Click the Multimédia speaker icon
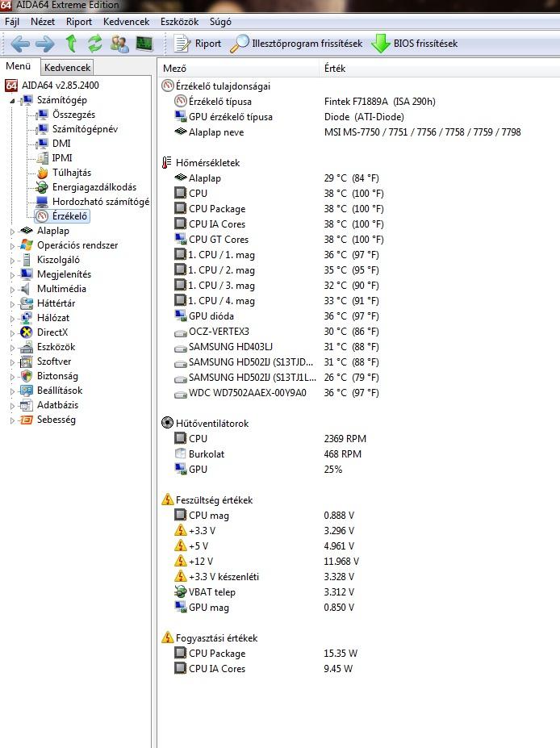The height and width of the screenshot is (748, 560). tap(26, 289)
